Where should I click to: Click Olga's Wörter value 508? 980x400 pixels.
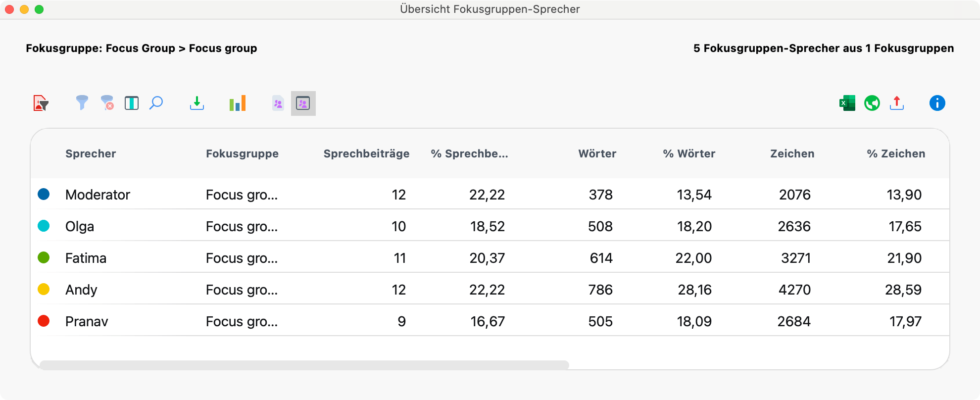pyautogui.click(x=600, y=226)
